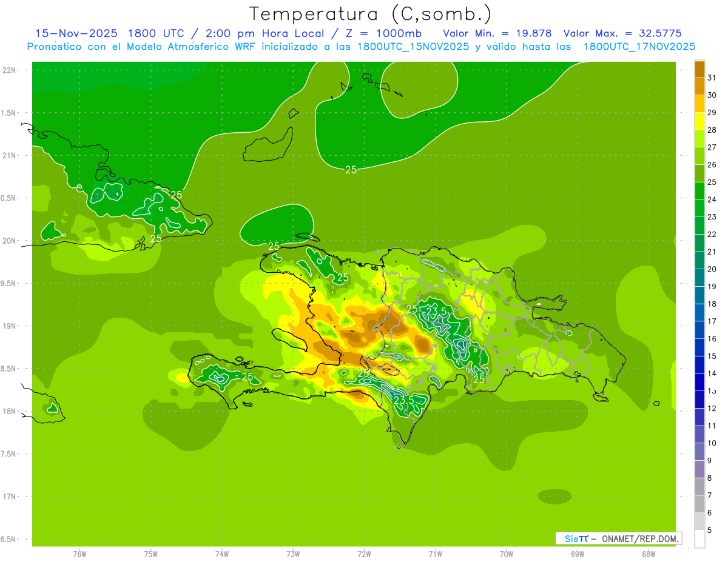Pick the dark orange legend swatch above 31
The width and height of the screenshot is (728, 562).
tap(699, 69)
